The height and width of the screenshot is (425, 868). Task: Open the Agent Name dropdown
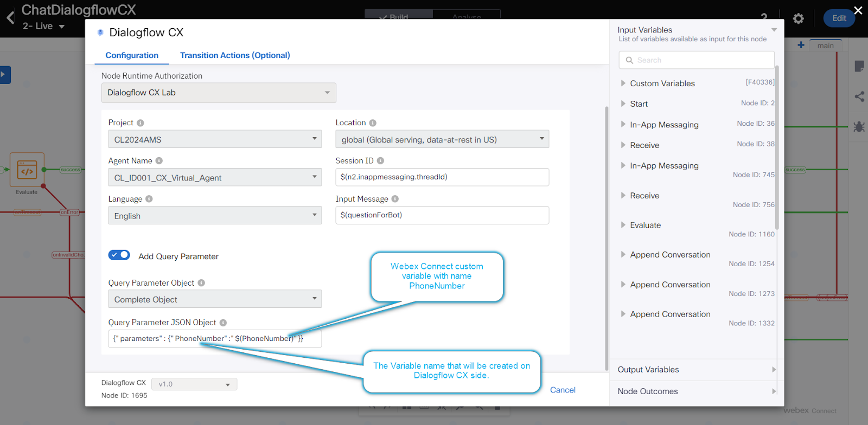click(215, 177)
